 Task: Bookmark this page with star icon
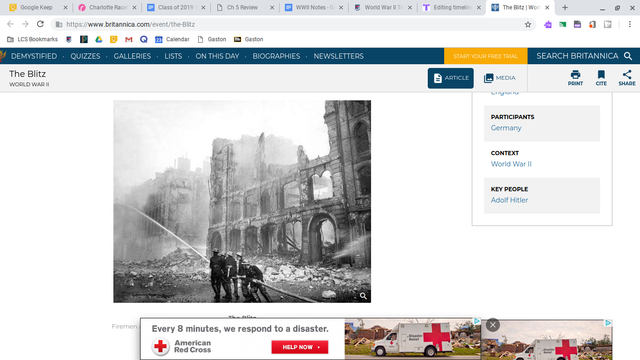pyautogui.click(x=528, y=24)
